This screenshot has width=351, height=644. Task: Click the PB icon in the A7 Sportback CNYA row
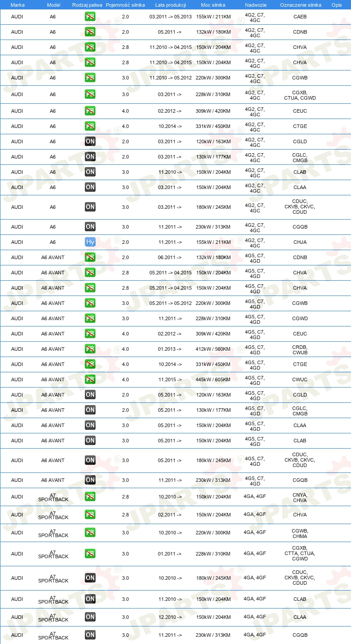[x=90, y=497]
